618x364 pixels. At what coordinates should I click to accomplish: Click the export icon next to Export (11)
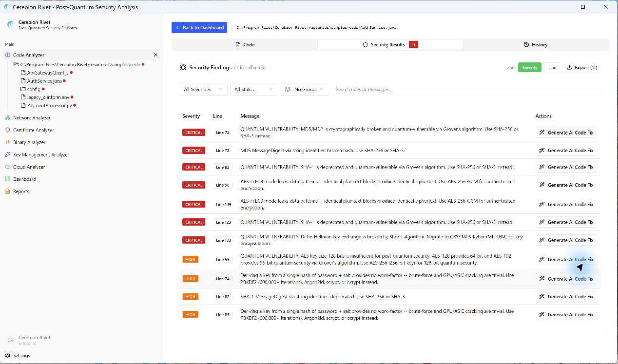click(x=569, y=68)
